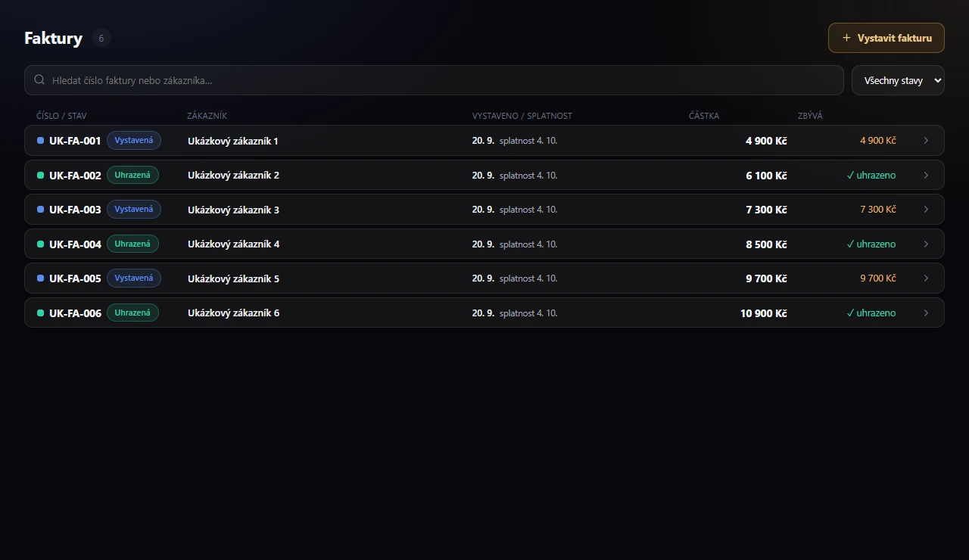Click the Uhrazená badge on UK-FA-006
This screenshot has width=969, height=560.
pyautogui.click(x=132, y=313)
